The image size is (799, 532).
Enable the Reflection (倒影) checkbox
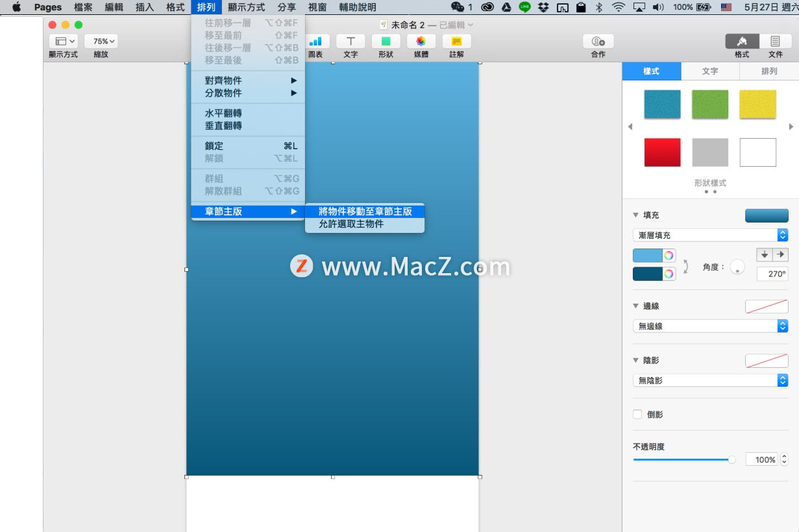tap(637, 414)
